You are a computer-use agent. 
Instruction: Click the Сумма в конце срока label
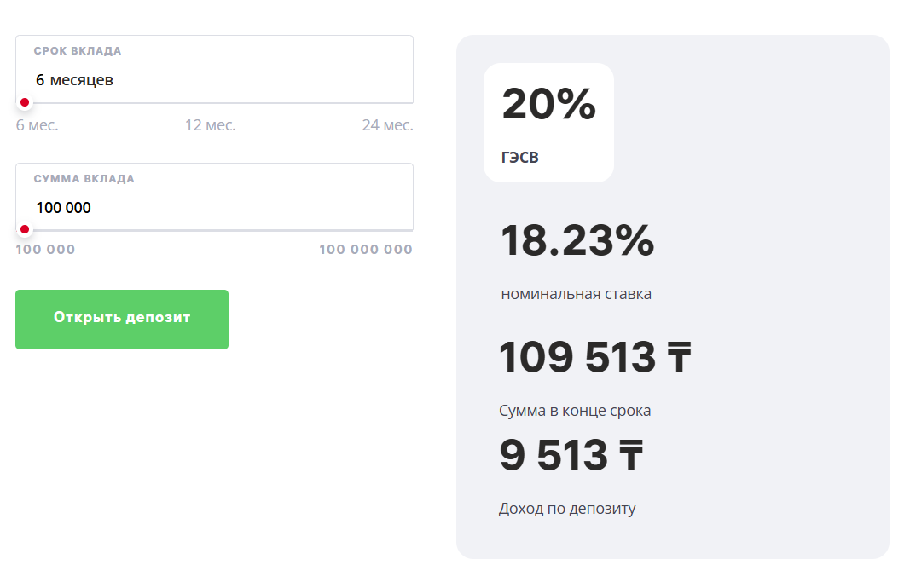click(574, 411)
